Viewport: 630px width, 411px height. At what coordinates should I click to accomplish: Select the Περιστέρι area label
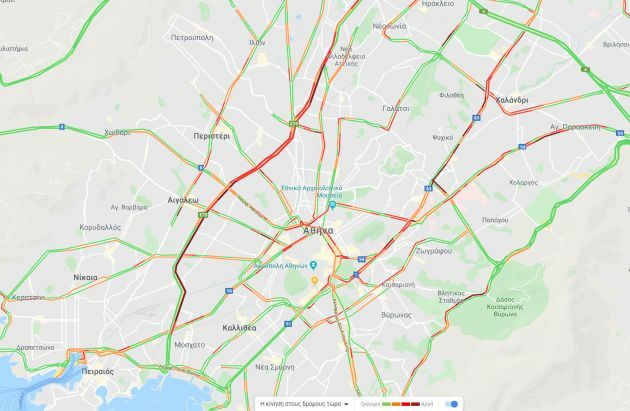pos(212,136)
